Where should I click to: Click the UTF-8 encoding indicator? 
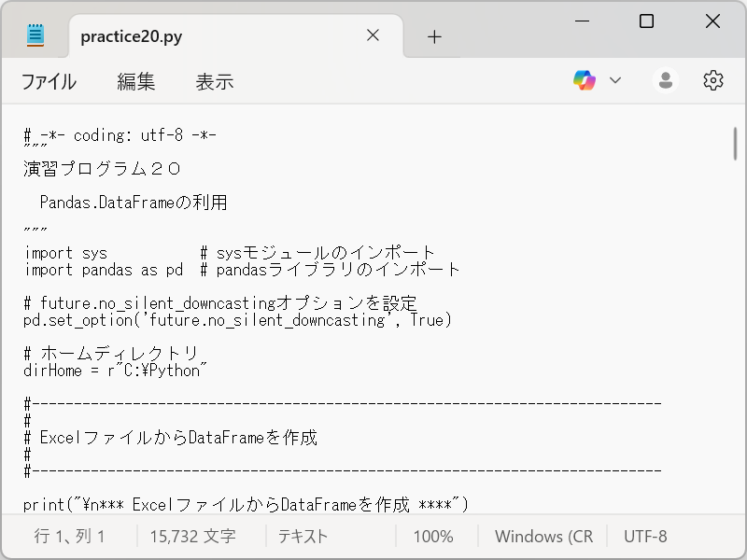[x=646, y=536]
